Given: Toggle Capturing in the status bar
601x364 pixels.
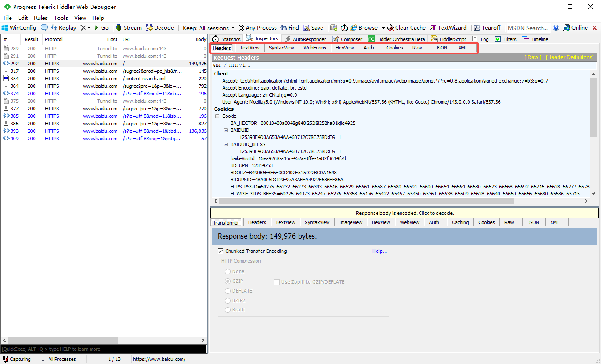Looking at the screenshot, I should click(x=17, y=359).
